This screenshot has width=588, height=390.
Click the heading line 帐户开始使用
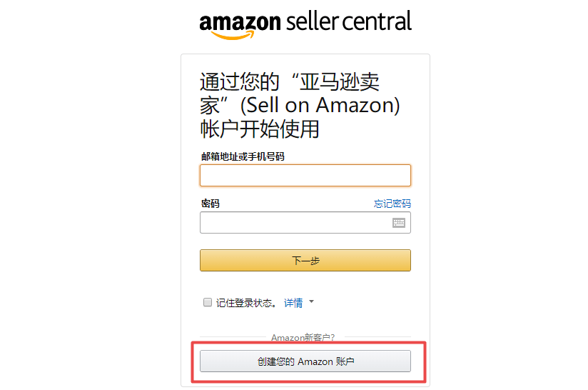260,129
